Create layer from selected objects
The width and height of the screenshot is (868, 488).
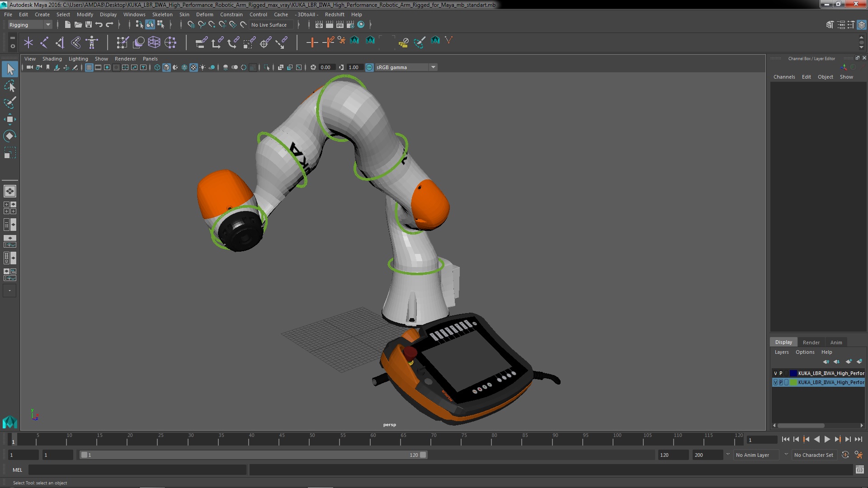pyautogui.click(x=859, y=361)
